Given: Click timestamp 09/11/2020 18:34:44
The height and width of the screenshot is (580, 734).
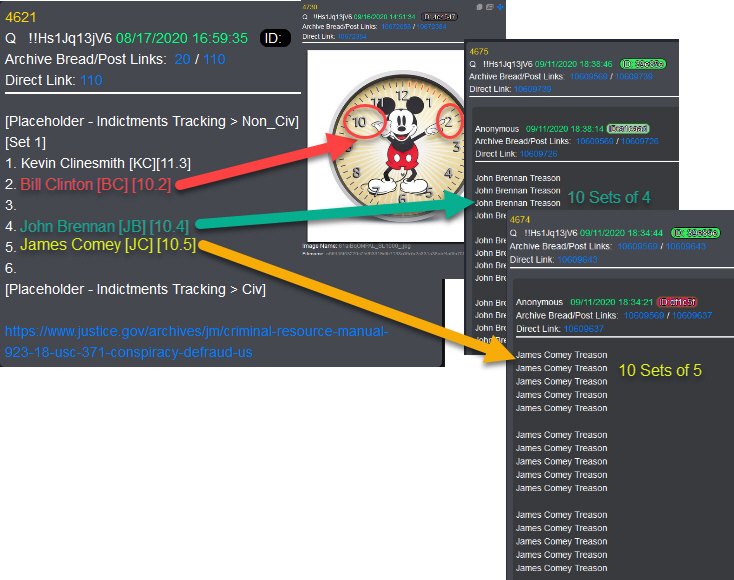Looking at the screenshot, I should coord(621,233).
